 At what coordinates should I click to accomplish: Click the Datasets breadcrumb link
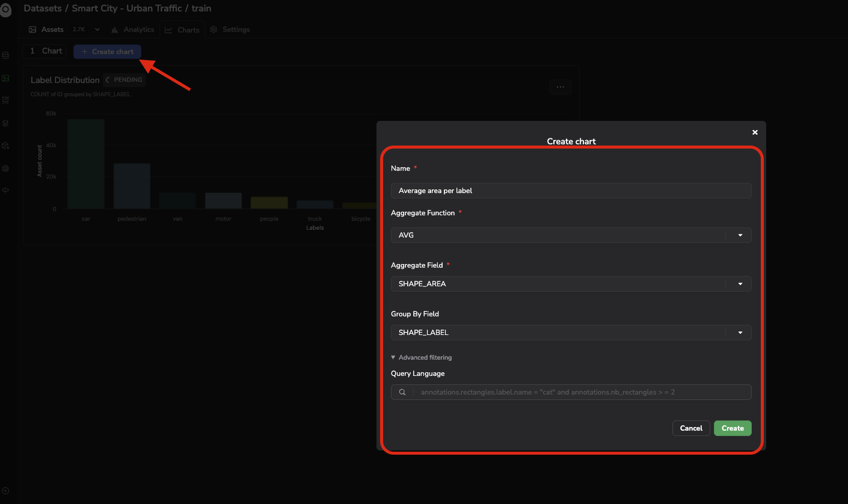43,8
